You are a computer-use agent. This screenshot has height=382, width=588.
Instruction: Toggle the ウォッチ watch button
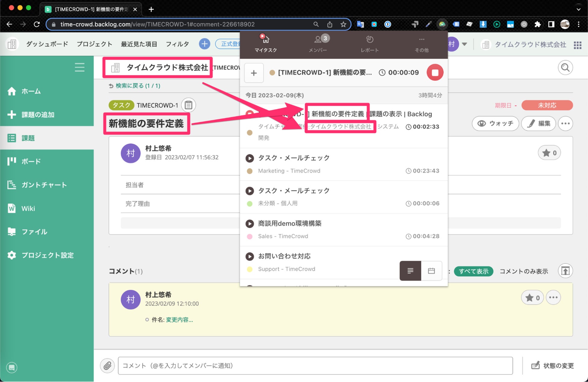(495, 123)
